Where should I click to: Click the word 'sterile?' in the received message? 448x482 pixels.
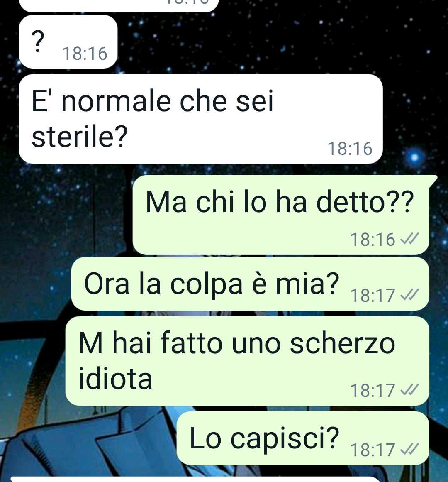tap(80, 137)
